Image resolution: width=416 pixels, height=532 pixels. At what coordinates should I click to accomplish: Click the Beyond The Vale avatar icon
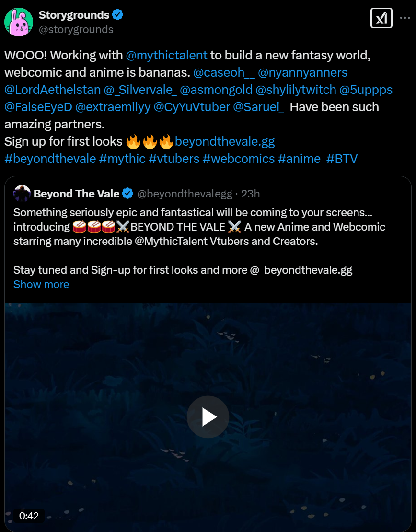pos(22,194)
